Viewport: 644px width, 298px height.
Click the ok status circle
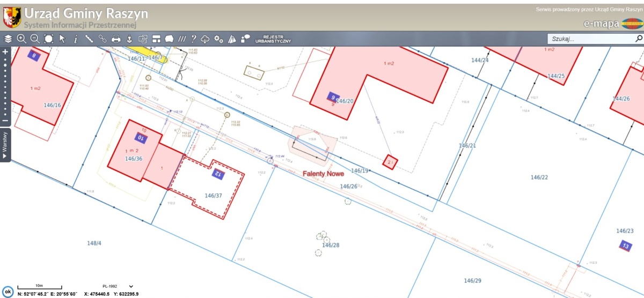click(8, 291)
